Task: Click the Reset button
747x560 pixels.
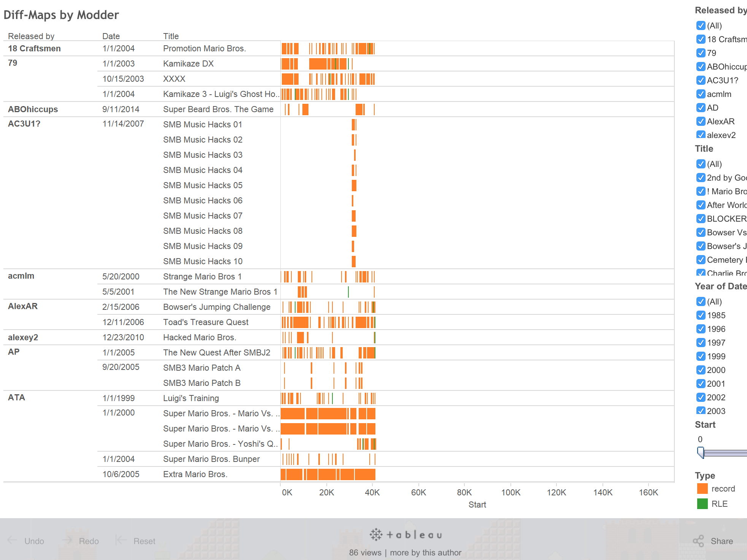Action: tap(135, 541)
